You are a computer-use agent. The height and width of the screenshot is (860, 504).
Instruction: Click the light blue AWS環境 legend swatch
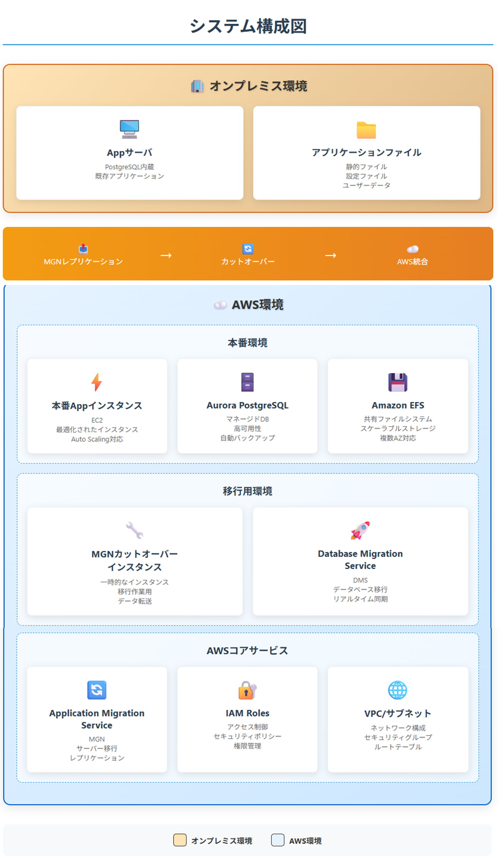click(x=278, y=840)
